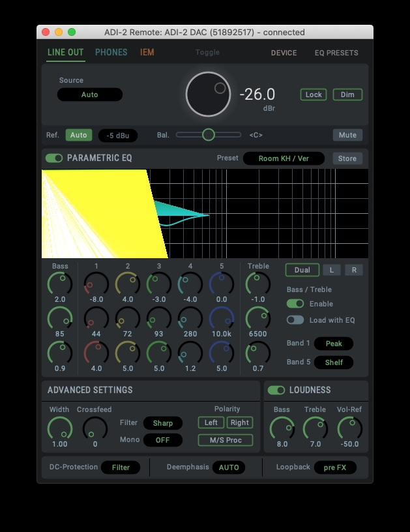Click the Band 2 gain knob at 4.0

pyautogui.click(x=128, y=284)
